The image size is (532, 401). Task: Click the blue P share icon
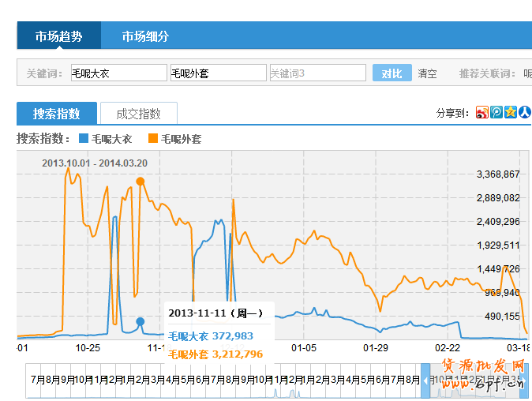496,113
